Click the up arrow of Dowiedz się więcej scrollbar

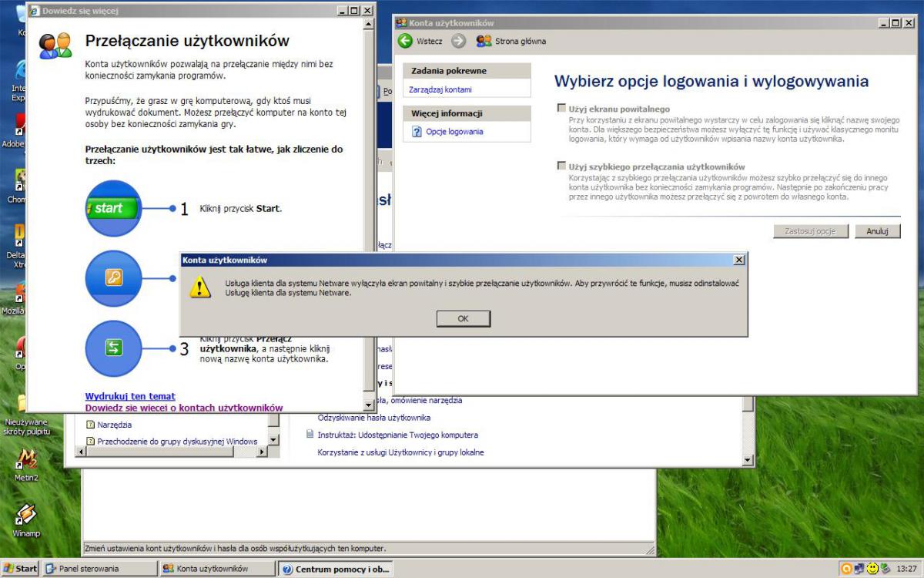click(369, 24)
